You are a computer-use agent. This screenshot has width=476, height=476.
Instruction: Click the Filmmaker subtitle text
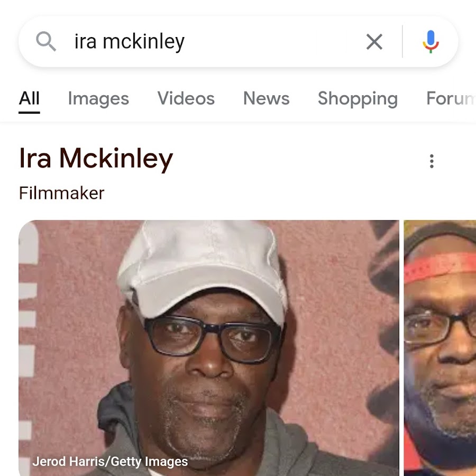click(x=62, y=193)
